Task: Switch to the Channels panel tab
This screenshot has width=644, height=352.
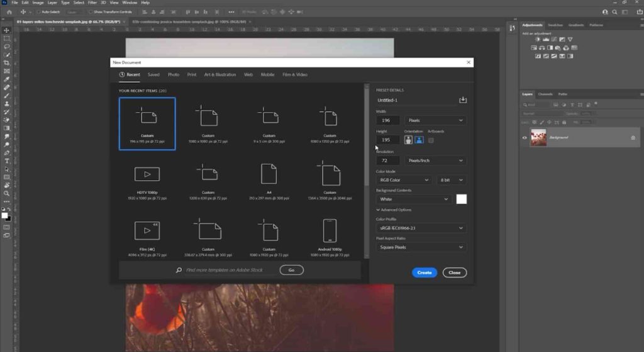Action: [x=545, y=94]
